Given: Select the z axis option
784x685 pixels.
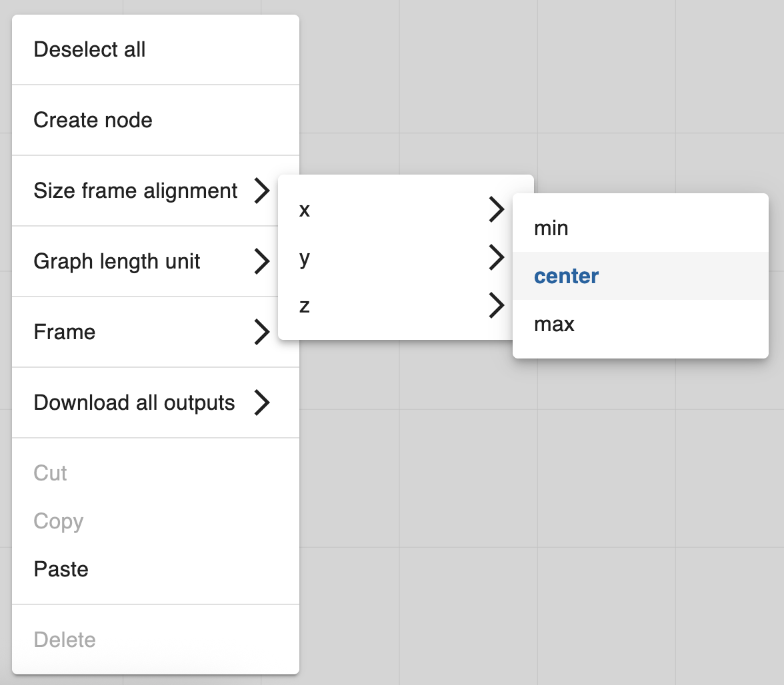Looking at the screenshot, I should [305, 306].
